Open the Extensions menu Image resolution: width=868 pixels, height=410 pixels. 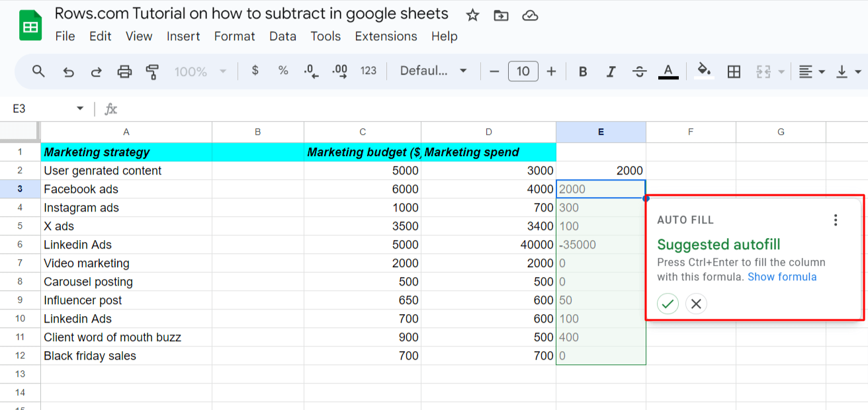point(386,36)
